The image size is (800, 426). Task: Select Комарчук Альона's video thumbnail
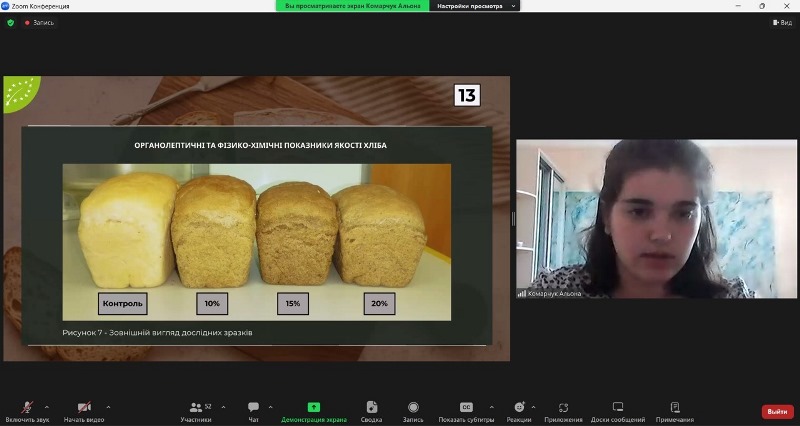(656, 219)
